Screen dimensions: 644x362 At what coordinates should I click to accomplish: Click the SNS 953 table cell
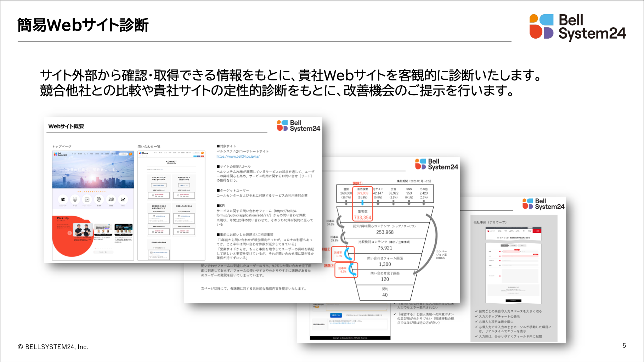(409, 193)
